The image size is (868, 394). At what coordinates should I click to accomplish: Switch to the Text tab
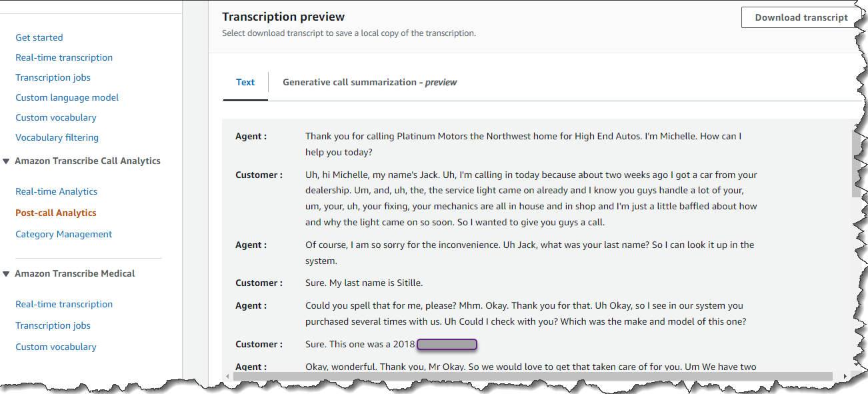[245, 83]
